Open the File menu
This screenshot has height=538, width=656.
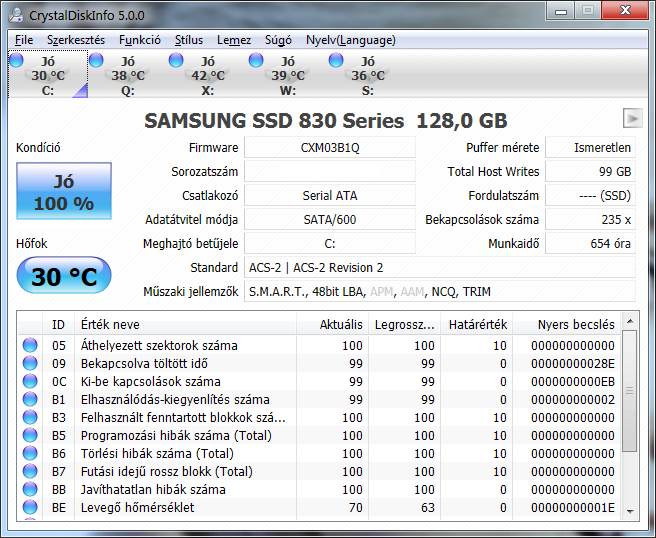pyautogui.click(x=24, y=40)
